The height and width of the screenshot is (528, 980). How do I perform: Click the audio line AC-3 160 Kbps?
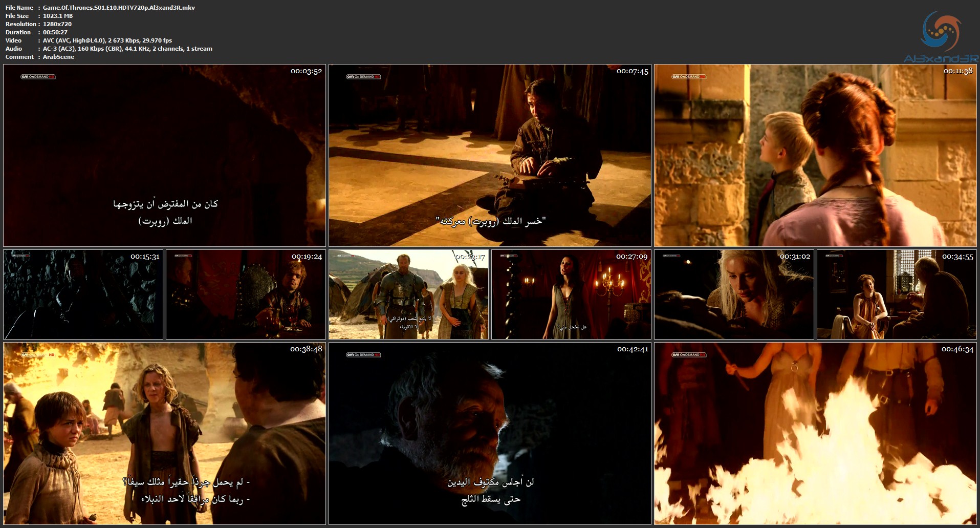(x=127, y=49)
